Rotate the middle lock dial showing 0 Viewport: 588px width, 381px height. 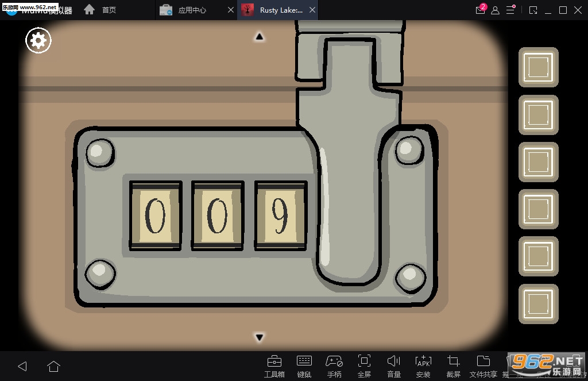click(x=218, y=215)
